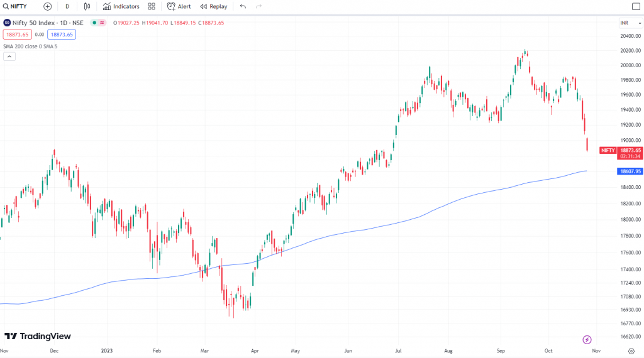
Task: Click the add symbol plus icon
Action: pos(48,6)
